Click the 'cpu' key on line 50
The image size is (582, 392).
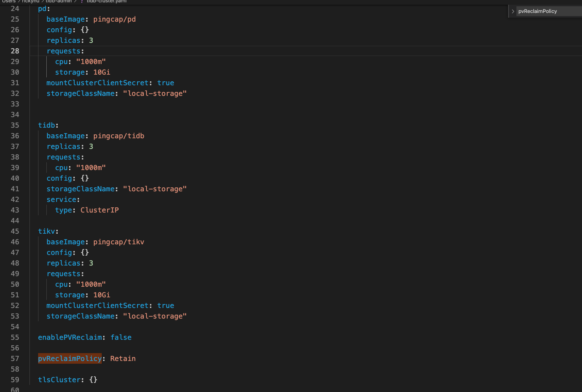point(62,284)
